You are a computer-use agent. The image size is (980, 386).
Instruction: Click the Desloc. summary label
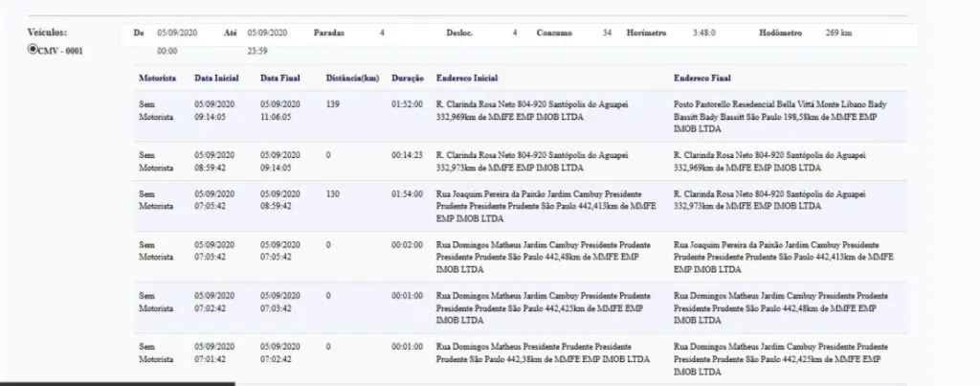tap(459, 33)
